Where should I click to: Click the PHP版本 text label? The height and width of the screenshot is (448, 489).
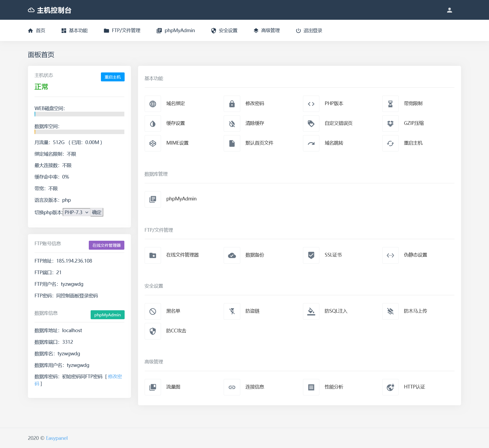[x=334, y=104]
